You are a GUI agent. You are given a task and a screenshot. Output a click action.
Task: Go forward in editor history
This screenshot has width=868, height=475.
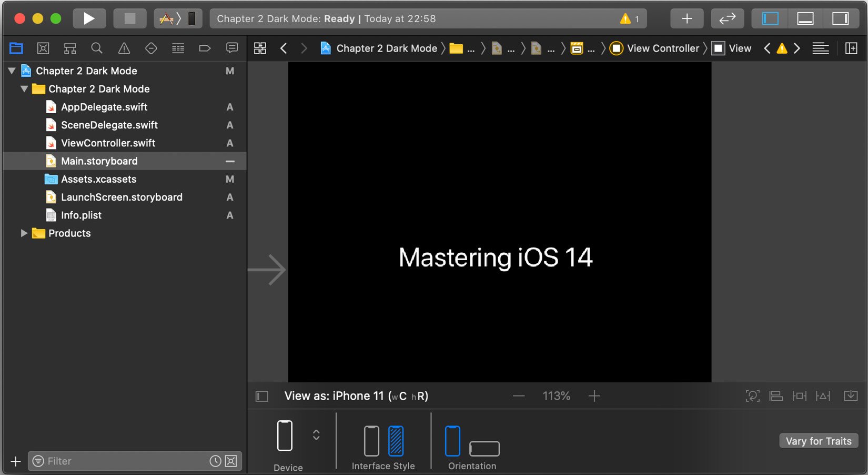304,48
